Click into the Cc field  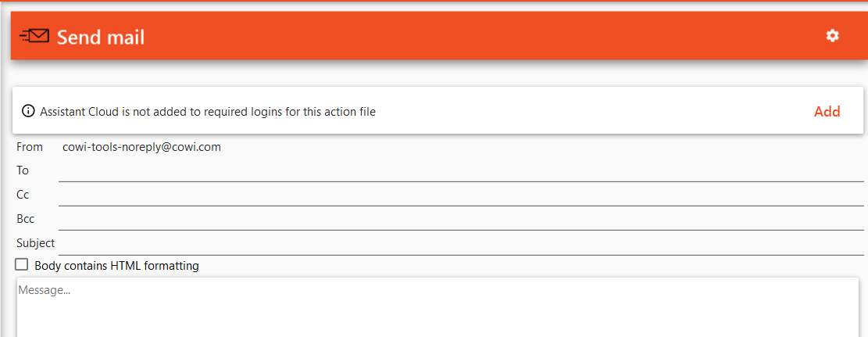pos(461,195)
